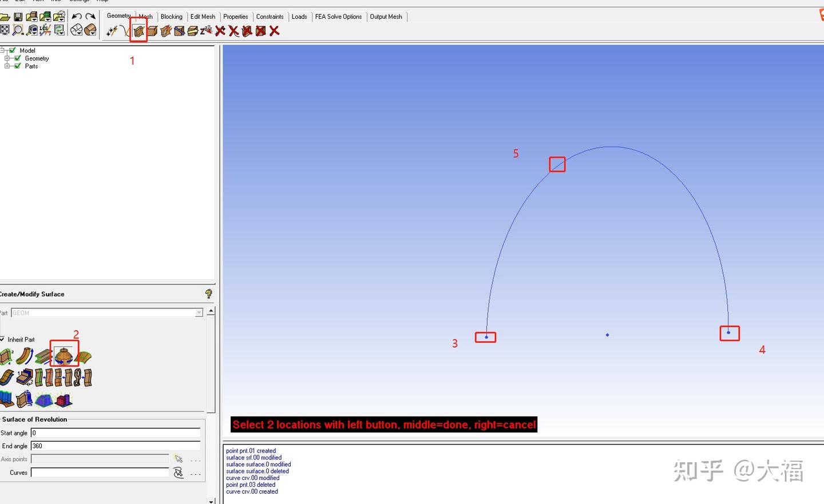Select the curve-picker icon beside Curves field
This screenshot has width=824, height=504.
pyautogui.click(x=179, y=473)
